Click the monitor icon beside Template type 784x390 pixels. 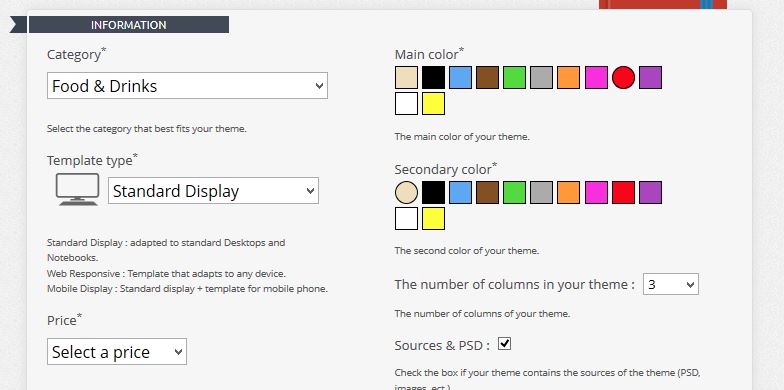tap(78, 190)
